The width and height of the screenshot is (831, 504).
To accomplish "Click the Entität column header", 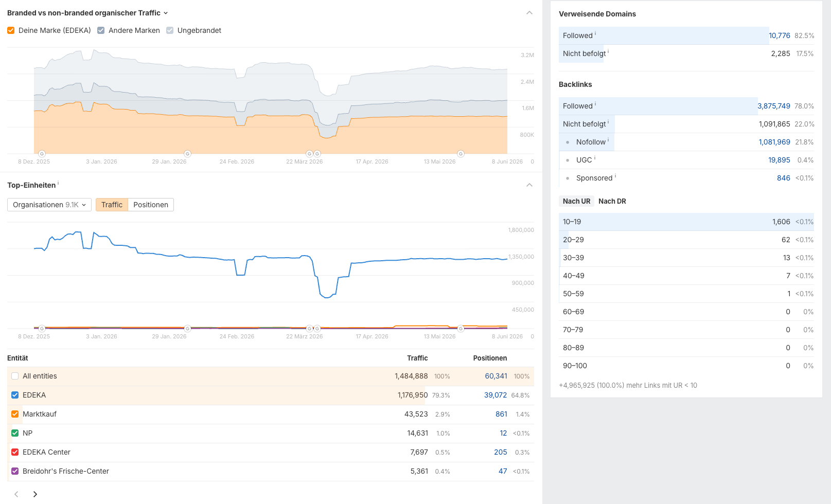I will click(17, 358).
